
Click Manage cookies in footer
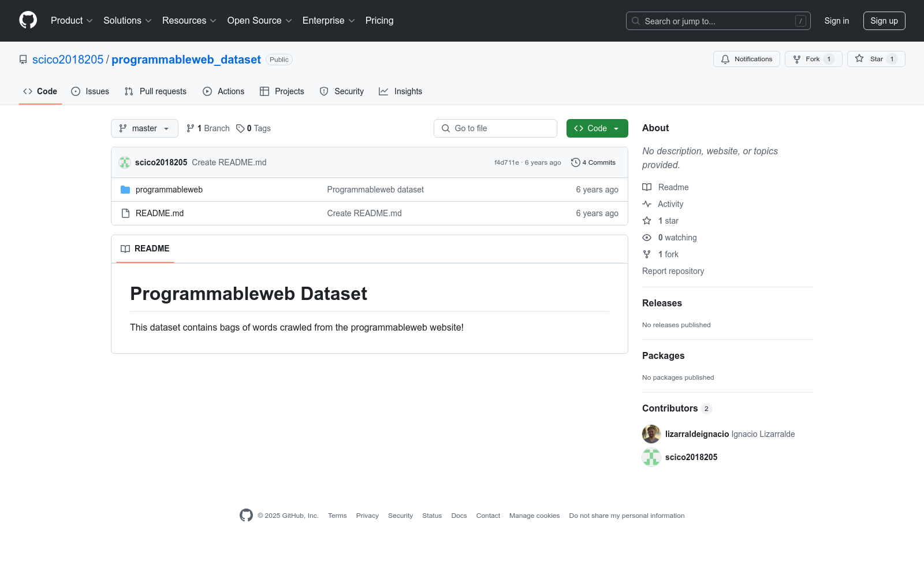coord(534,516)
